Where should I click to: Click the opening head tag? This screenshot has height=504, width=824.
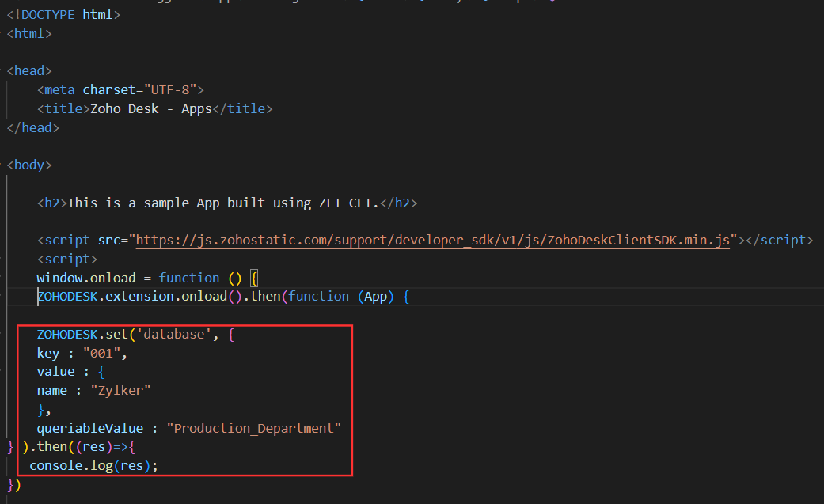pos(29,71)
